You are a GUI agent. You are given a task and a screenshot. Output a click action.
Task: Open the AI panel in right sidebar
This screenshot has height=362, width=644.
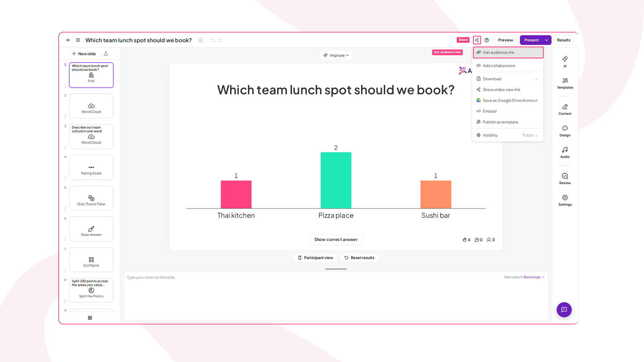click(x=565, y=61)
